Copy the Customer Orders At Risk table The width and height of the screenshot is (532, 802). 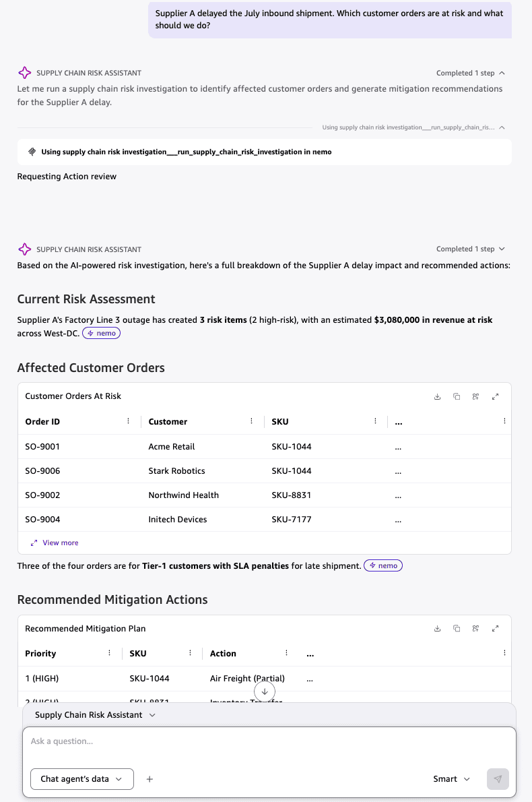[x=457, y=396]
